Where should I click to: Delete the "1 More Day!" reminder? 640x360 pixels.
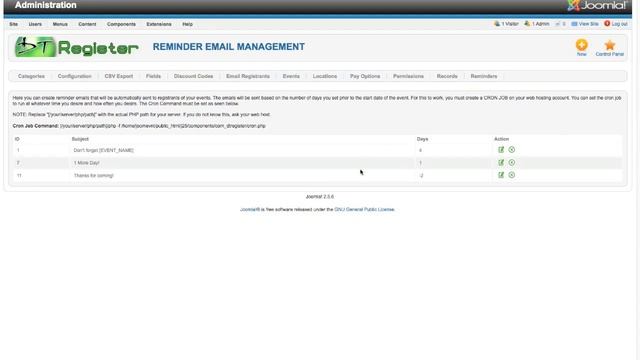coord(511,162)
